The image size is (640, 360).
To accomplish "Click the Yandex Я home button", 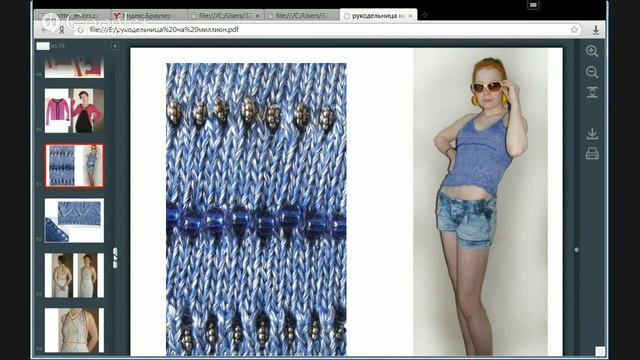I will pyautogui.click(x=62, y=30).
